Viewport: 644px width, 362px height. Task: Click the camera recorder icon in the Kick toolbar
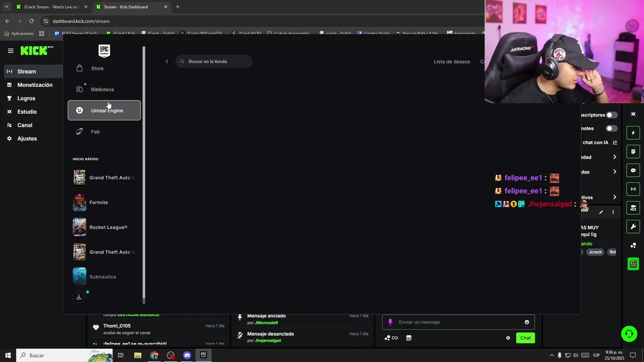tap(633, 208)
